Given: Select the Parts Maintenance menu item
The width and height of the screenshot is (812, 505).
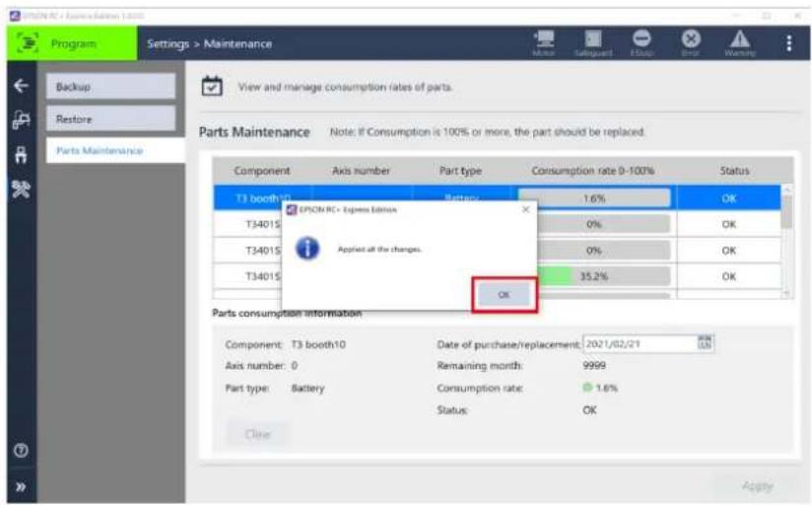Looking at the screenshot, I should (x=115, y=150).
